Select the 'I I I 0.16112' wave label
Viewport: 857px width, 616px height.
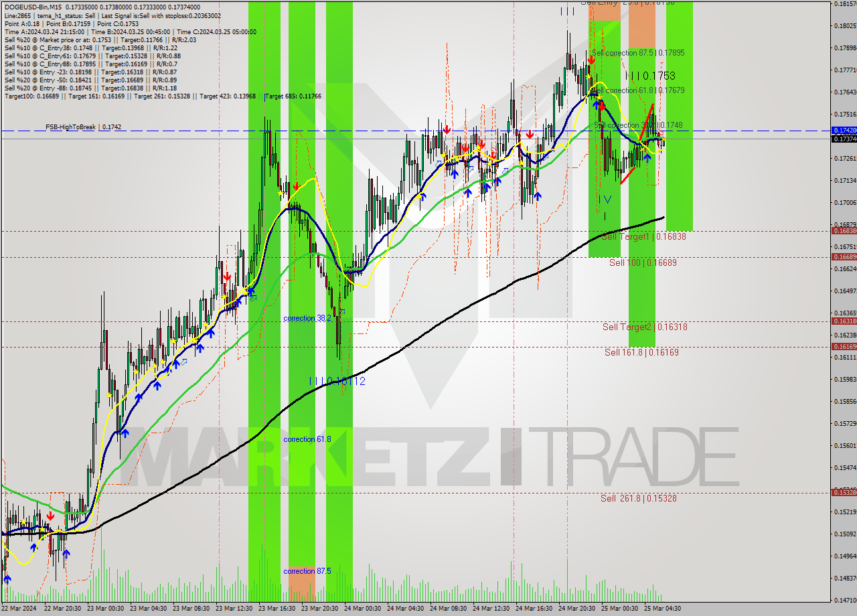337,381
